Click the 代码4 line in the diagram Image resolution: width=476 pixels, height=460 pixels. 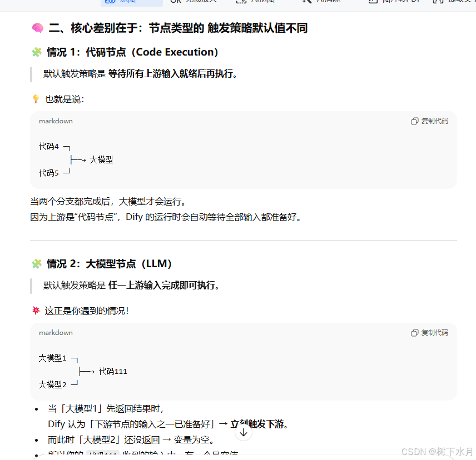(54, 147)
